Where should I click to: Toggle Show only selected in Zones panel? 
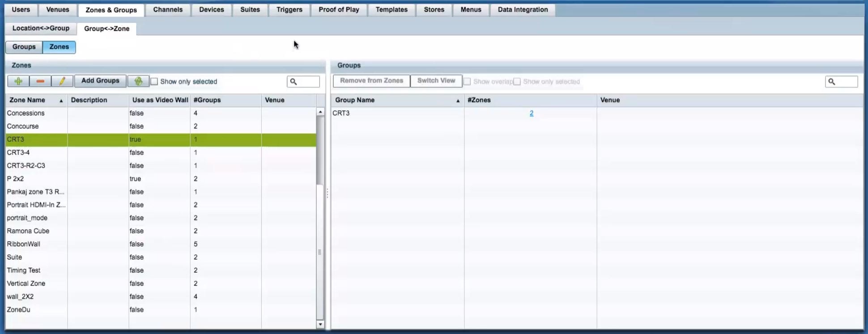[x=154, y=81]
